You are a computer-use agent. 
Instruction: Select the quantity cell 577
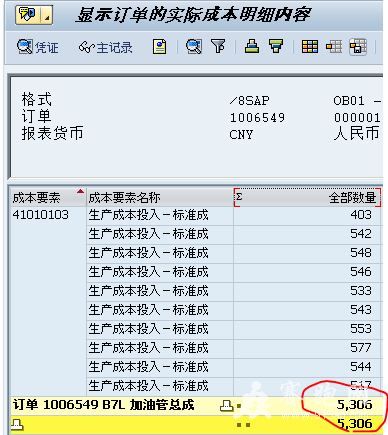307,348
